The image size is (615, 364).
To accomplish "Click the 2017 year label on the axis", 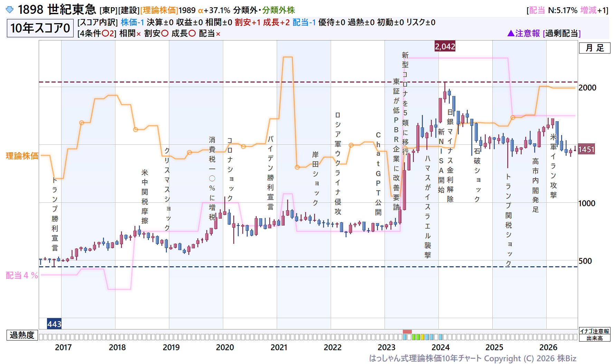I will pyautogui.click(x=63, y=347).
